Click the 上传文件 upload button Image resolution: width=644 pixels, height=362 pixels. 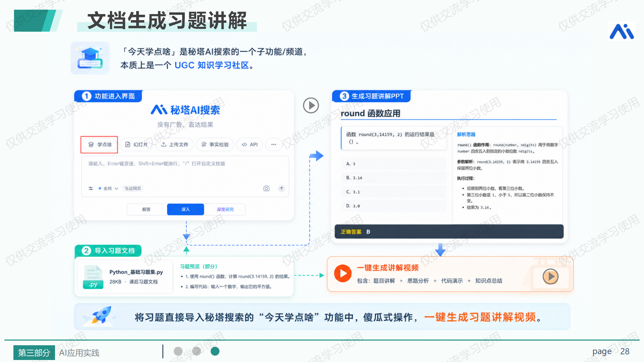click(x=174, y=144)
